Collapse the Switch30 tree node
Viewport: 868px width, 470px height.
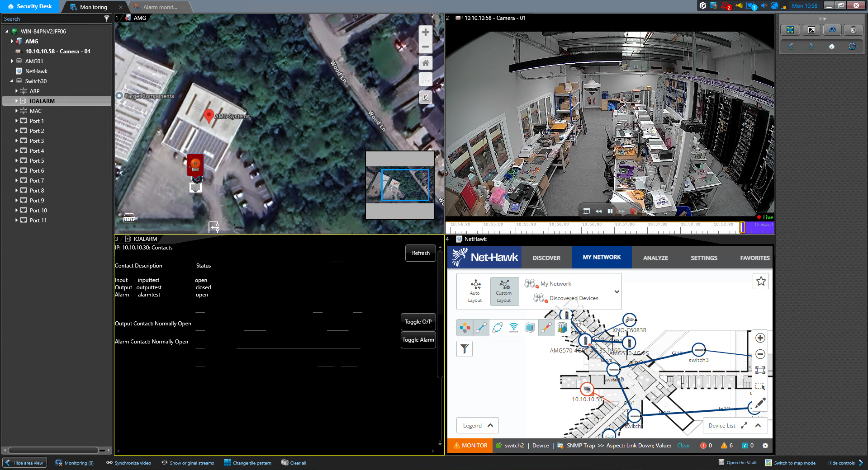tap(11, 81)
